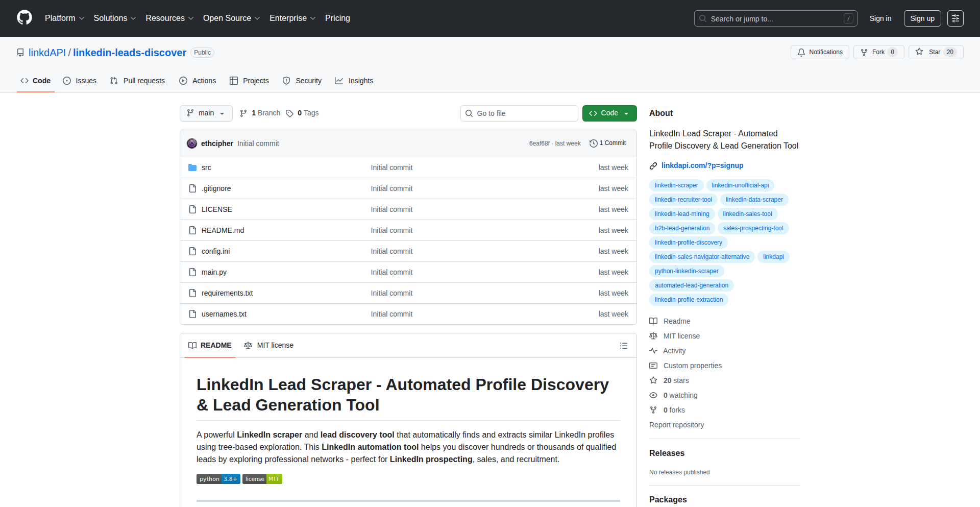This screenshot has height=507, width=980.
Task: Expand the main branch selector
Action: pyautogui.click(x=206, y=113)
